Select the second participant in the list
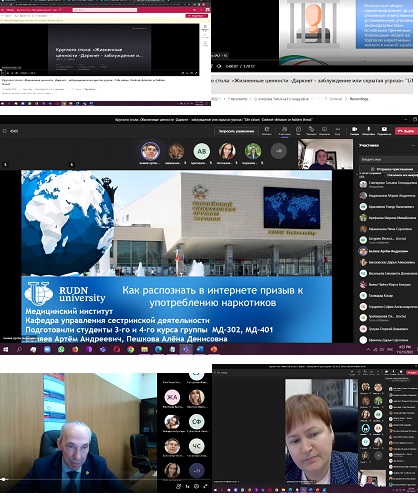The height and width of the screenshot is (498, 418). coord(388,196)
